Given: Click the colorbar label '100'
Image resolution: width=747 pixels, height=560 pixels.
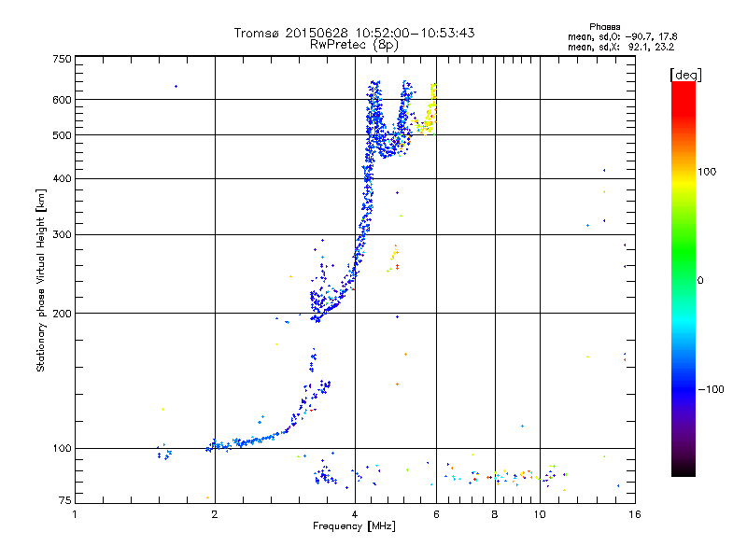Looking at the screenshot, I should tap(707, 172).
